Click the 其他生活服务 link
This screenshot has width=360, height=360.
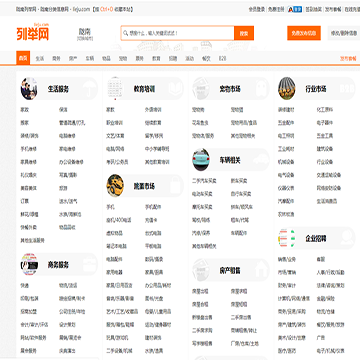point(33,240)
